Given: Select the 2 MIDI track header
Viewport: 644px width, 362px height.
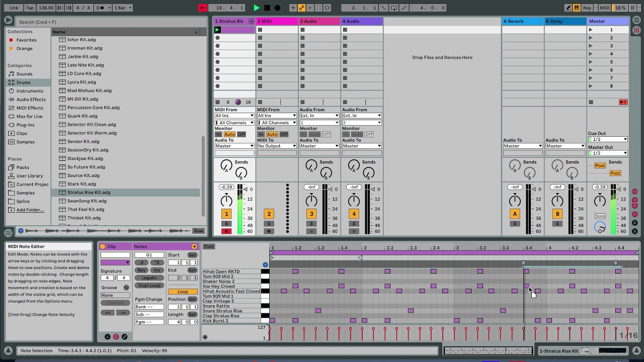Looking at the screenshot, I should [277, 21].
